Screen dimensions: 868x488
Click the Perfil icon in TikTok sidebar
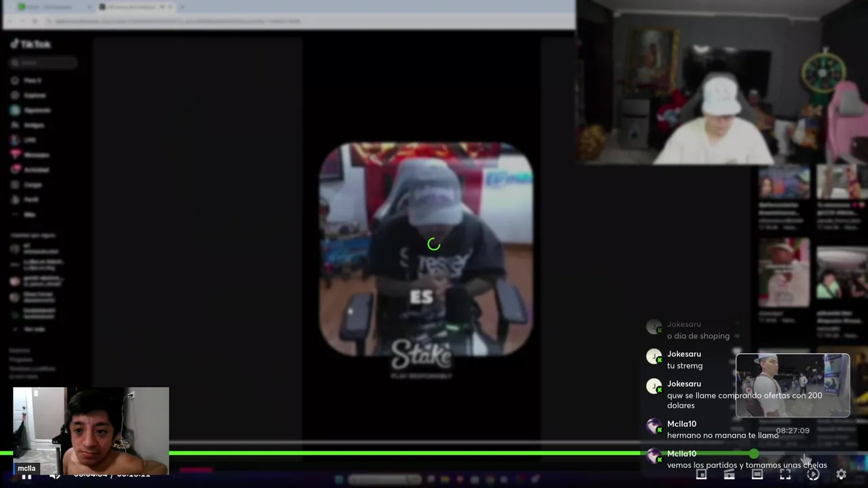16,199
